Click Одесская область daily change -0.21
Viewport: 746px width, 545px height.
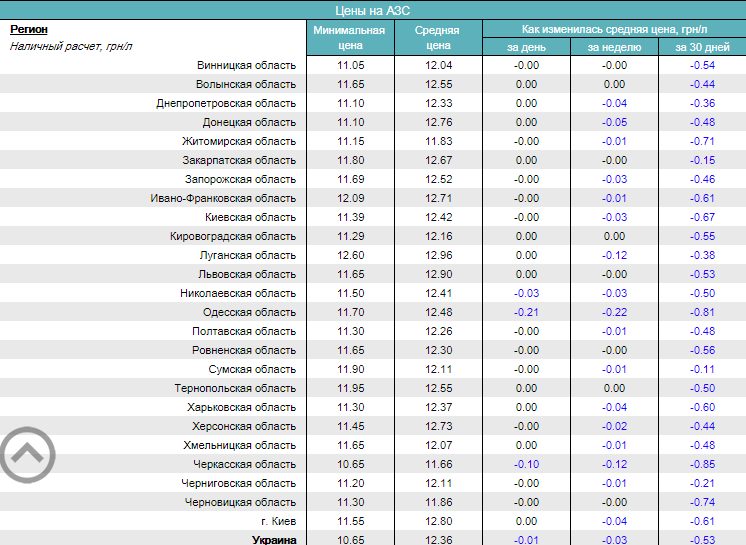[526, 312]
